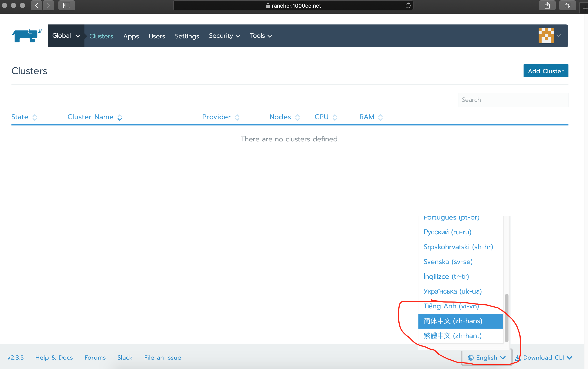Go back with the browser back arrow
Viewport: 588px width, 369px height.
tap(37, 5)
